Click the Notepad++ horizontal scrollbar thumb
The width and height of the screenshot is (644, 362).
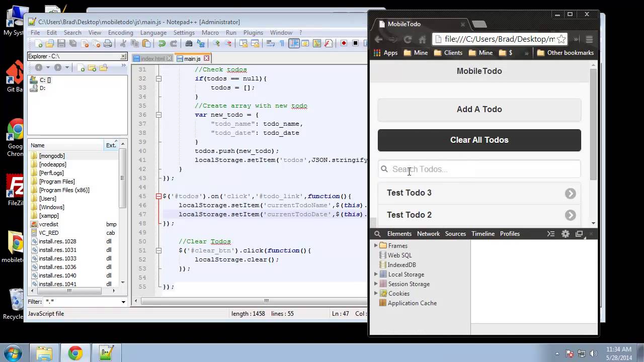[266, 301]
